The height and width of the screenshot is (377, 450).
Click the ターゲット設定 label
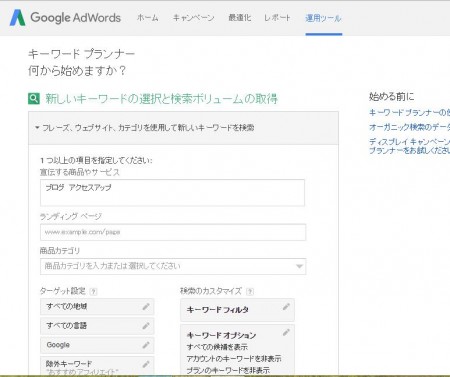click(63, 291)
